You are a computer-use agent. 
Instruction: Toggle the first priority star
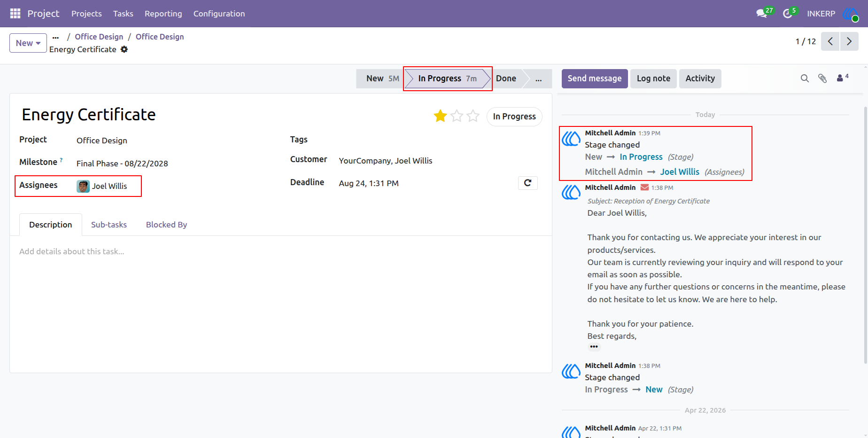click(440, 116)
